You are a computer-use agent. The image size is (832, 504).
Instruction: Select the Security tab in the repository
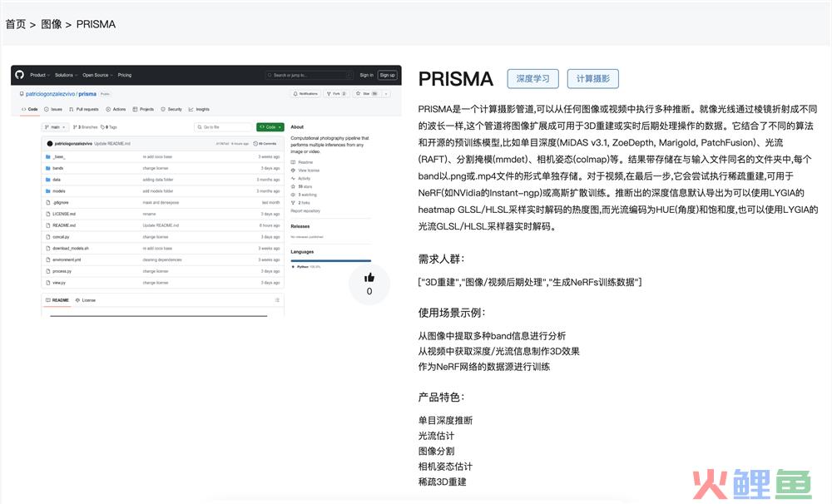171,109
